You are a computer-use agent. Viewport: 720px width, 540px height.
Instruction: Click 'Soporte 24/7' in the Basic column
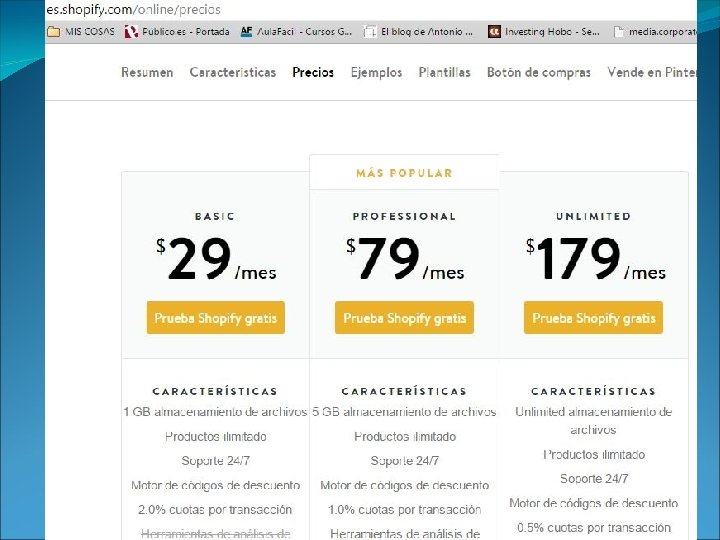click(215, 461)
